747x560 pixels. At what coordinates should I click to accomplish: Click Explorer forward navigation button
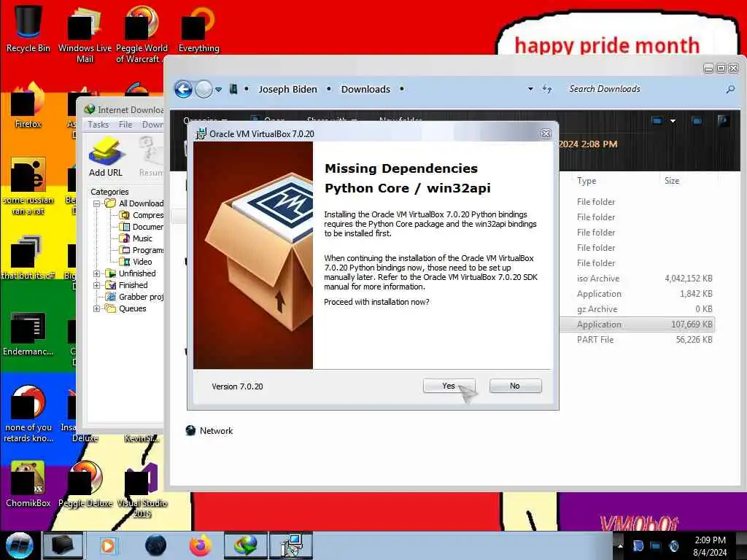(204, 89)
